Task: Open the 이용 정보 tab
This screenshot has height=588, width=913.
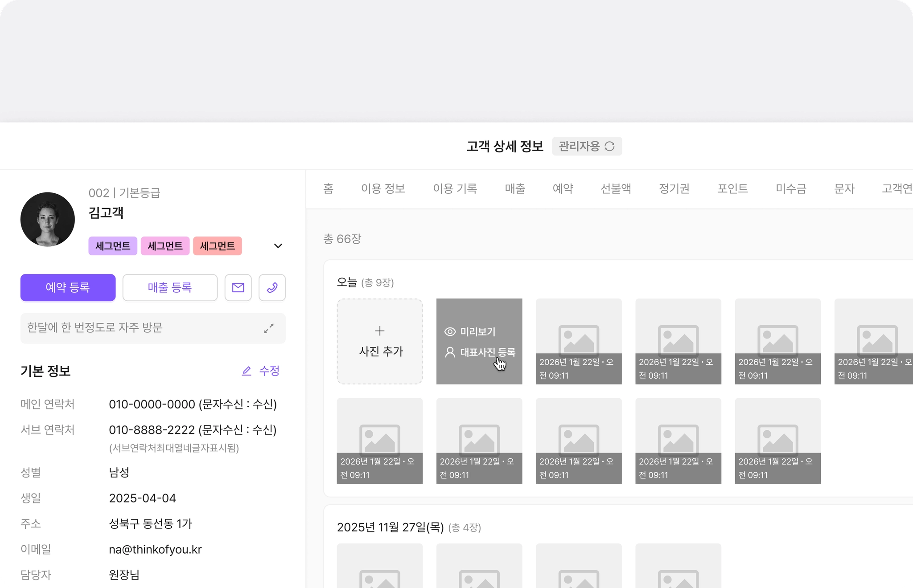Action: tap(383, 189)
